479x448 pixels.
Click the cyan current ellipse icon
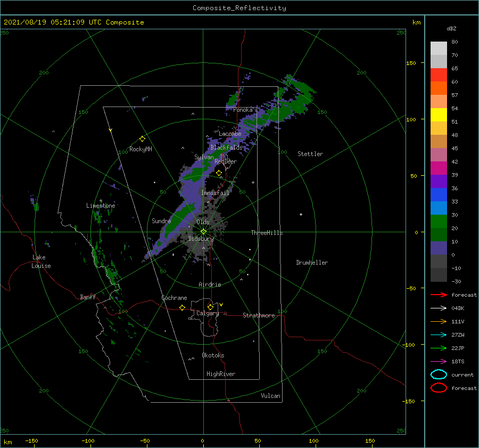click(439, 374)
